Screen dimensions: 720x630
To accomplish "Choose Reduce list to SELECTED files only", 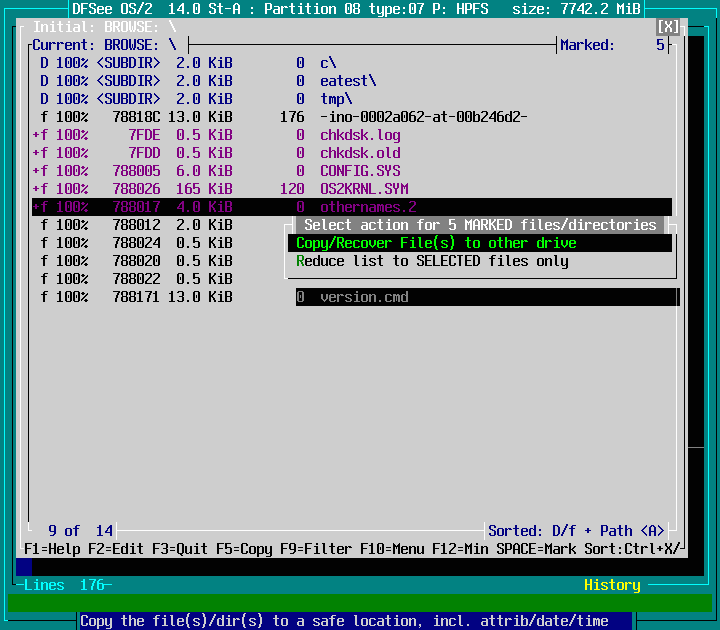I will pos(432,261).
